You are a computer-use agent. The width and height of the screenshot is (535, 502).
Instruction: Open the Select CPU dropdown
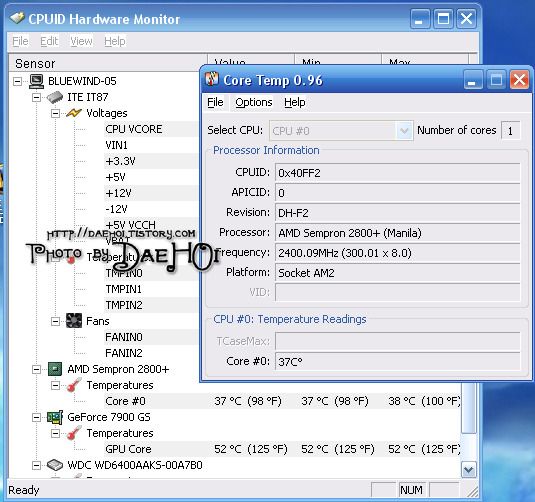[x=404, y=131]
